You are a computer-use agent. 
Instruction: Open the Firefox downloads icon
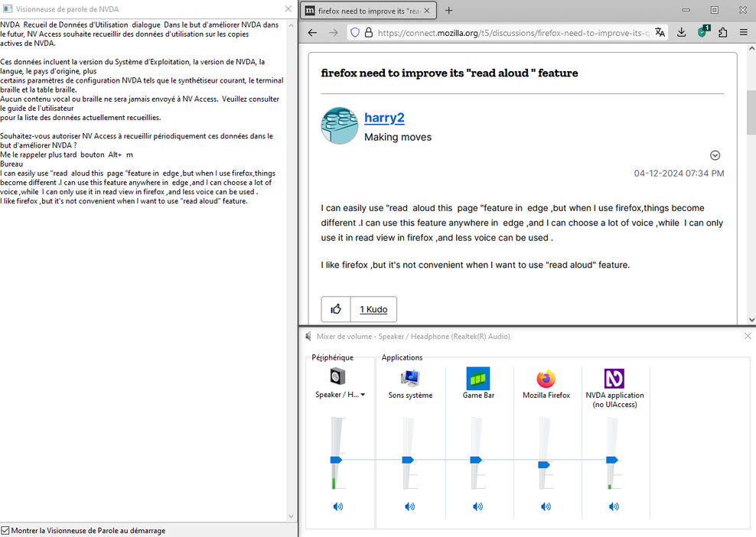coord(681,33)
